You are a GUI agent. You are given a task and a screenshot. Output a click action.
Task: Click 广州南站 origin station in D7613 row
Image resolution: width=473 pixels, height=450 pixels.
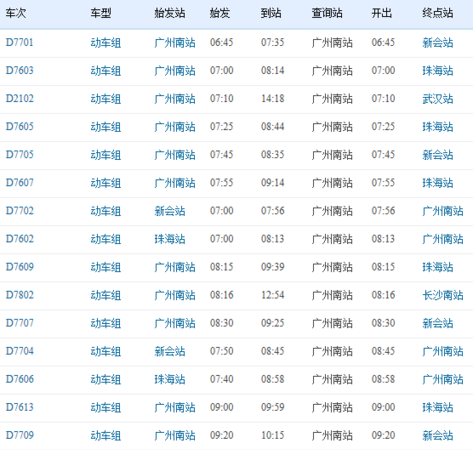click(x=175, y=407)
